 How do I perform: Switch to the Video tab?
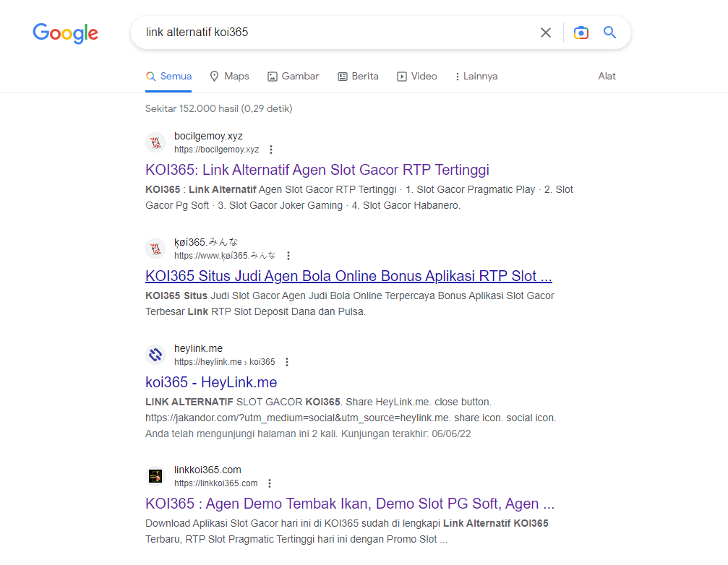(417, 77)
